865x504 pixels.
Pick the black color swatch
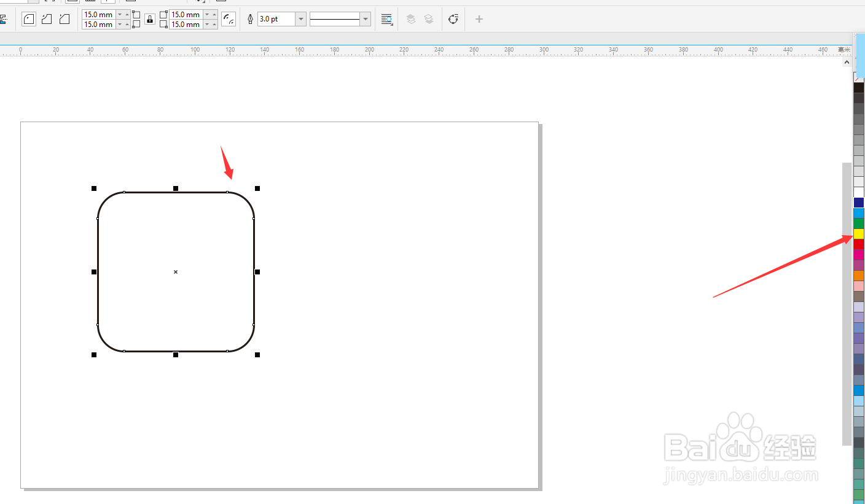859,88
